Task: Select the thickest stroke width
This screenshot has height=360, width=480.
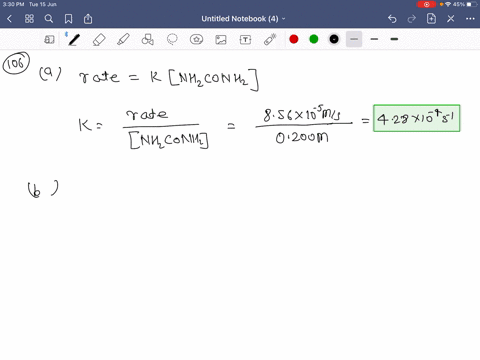Action: tap(394, 39)
